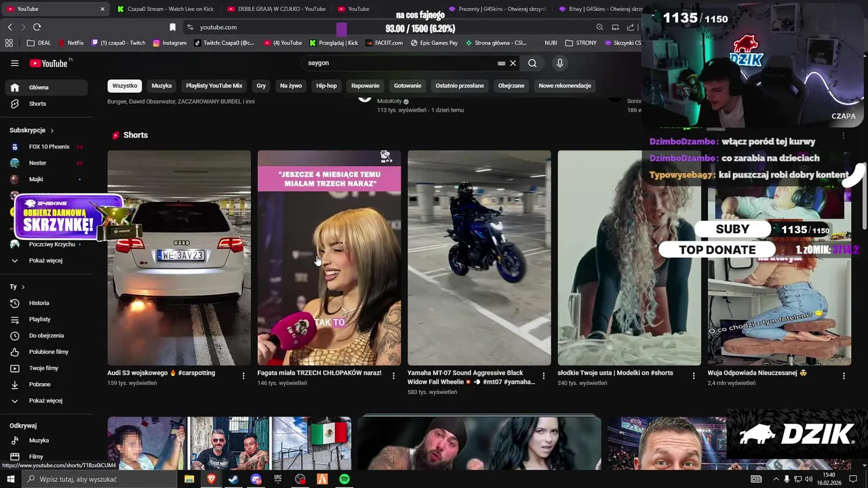Open options menu for Audi S3 short
Screen dimensions: 868x488
pos(243,375)
